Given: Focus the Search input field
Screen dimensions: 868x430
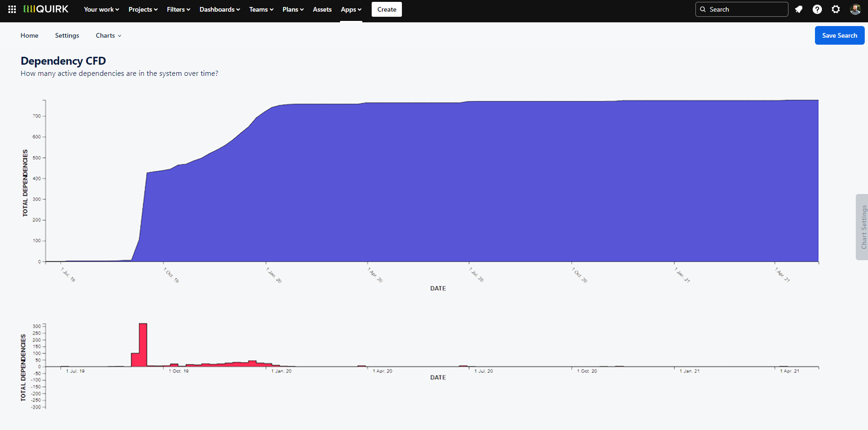Looking at the screenshot, I should click(x=742, y=9).
